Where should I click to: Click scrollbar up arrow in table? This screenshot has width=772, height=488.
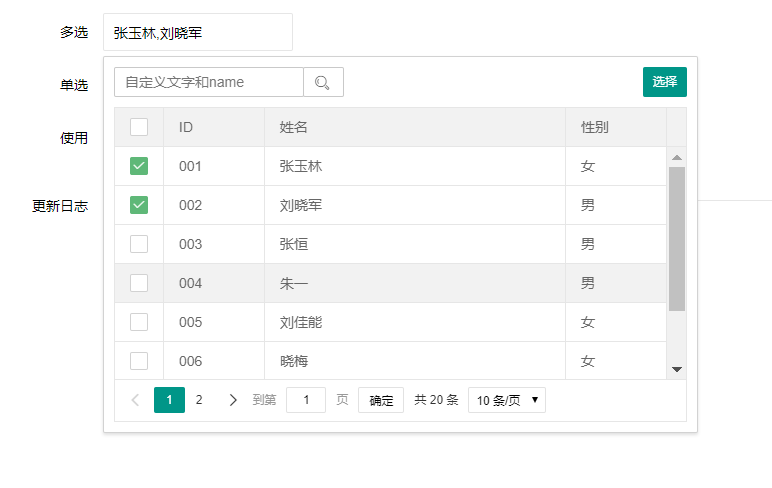[x=676, y=157]
